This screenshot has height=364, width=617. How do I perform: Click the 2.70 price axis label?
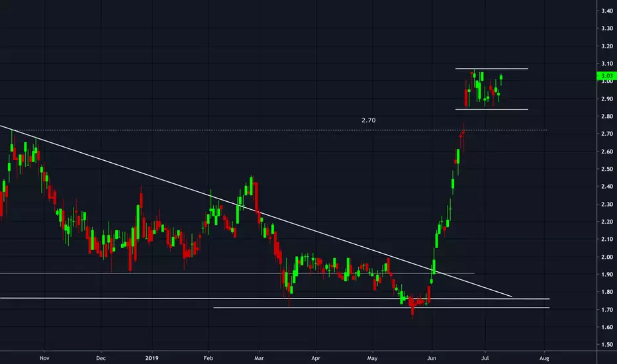607,134
